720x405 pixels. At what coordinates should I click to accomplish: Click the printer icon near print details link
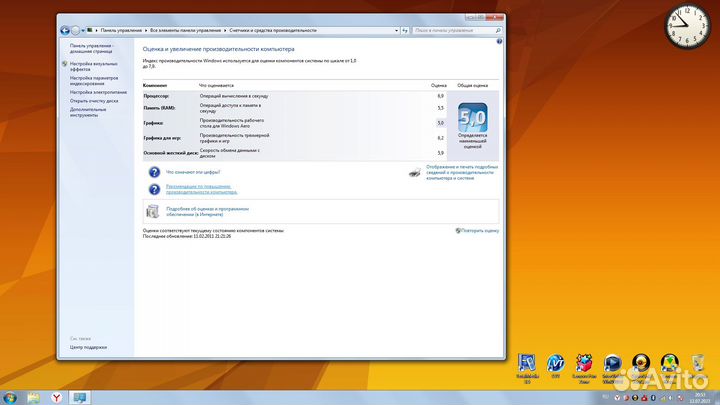tap(414, 173)
